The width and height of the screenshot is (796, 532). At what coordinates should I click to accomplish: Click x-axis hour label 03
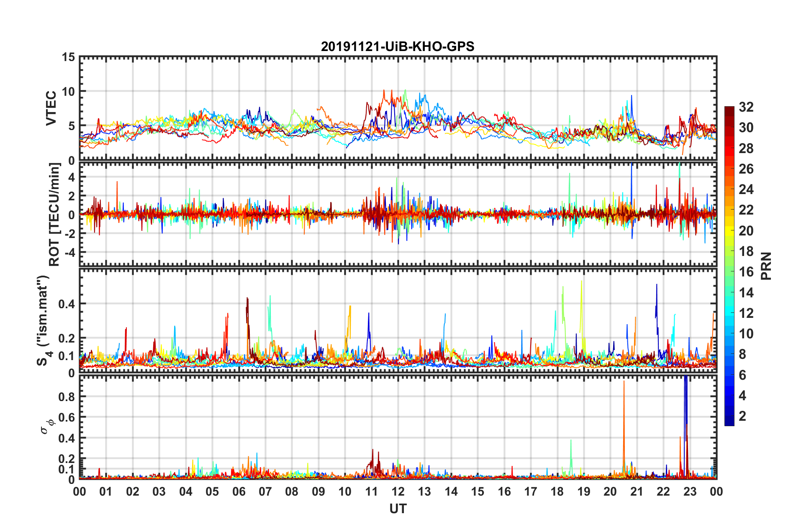(159, 491)
